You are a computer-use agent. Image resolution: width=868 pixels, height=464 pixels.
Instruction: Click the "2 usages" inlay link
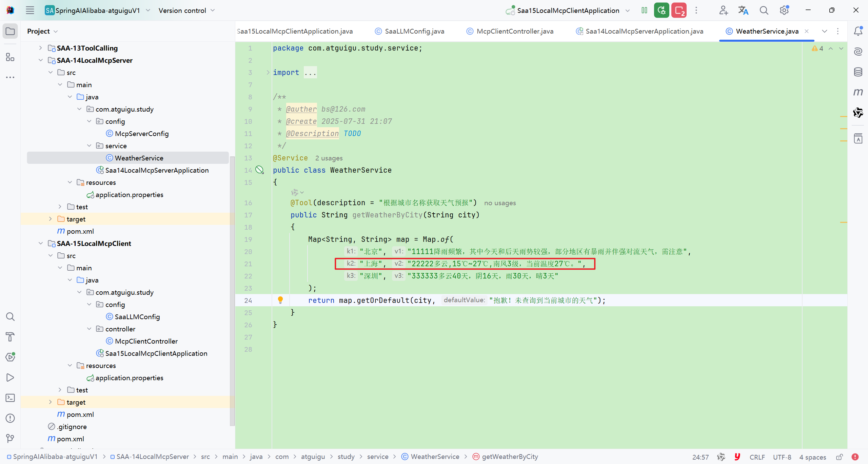(329, 158)
